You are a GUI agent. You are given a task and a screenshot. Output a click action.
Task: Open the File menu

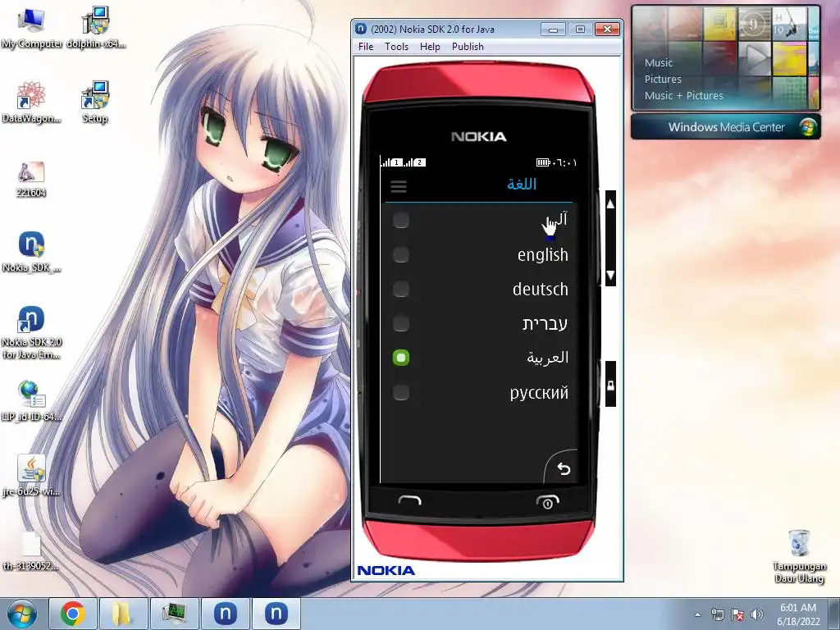[x=366, y=47]
